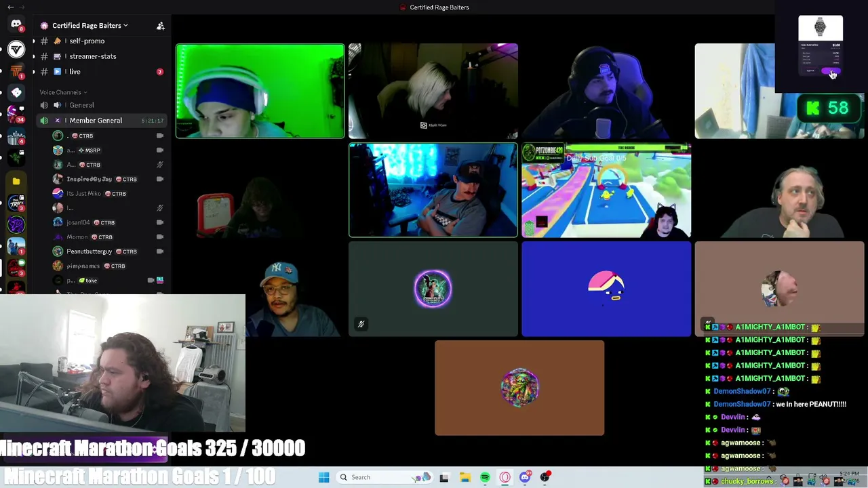Open Task View from the taskbar
The width and height of the screenshot is (868, 488).
point(444,477)
